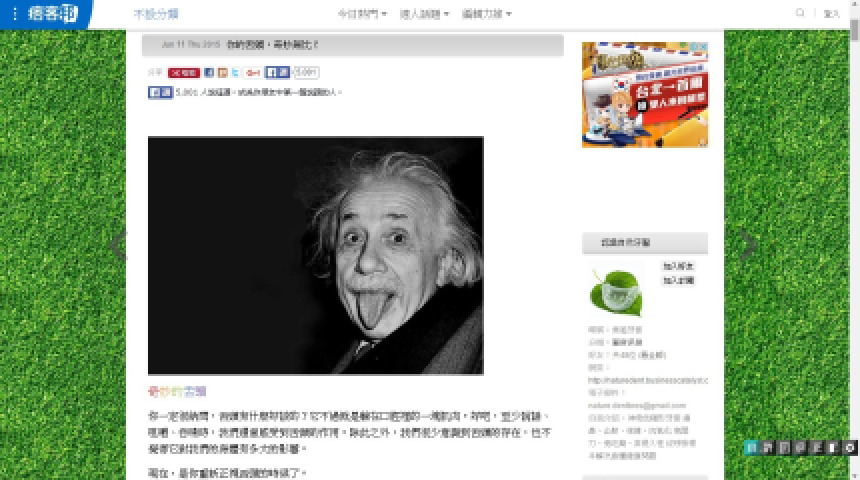Click 加入訂閱 subscribe button
Viewport: 860px width, 480px height.
[678, 281]
